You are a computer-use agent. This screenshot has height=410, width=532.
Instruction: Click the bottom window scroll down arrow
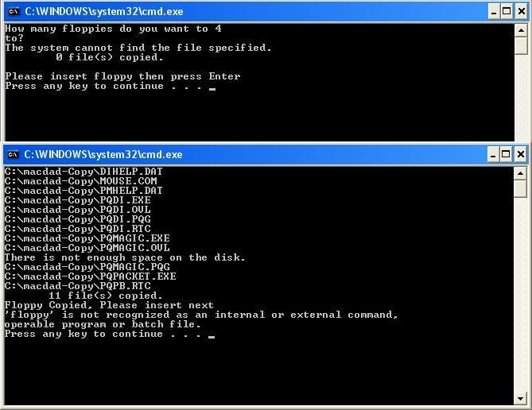(x=520, y=398)
